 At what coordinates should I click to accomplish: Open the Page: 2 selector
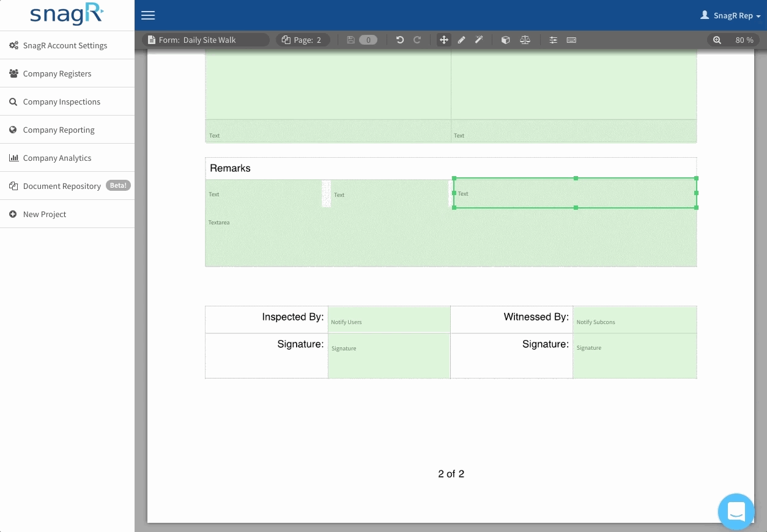pyautogui.click(x=303, y=40)
